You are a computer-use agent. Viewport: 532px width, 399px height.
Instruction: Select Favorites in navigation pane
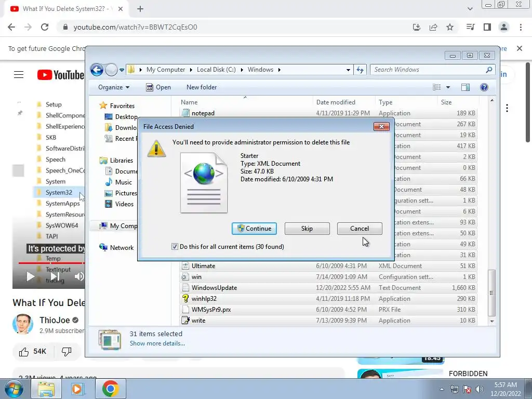tap(117, 106)
